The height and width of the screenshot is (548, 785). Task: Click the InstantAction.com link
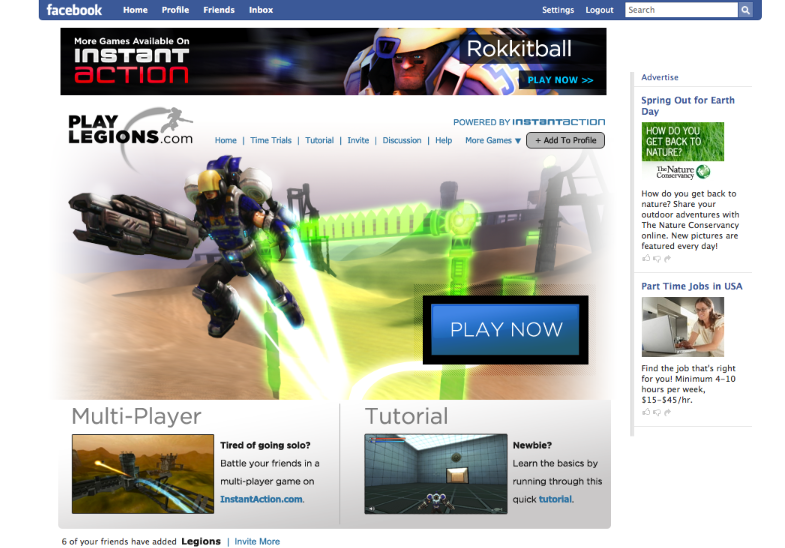click(x=261, y=499)
